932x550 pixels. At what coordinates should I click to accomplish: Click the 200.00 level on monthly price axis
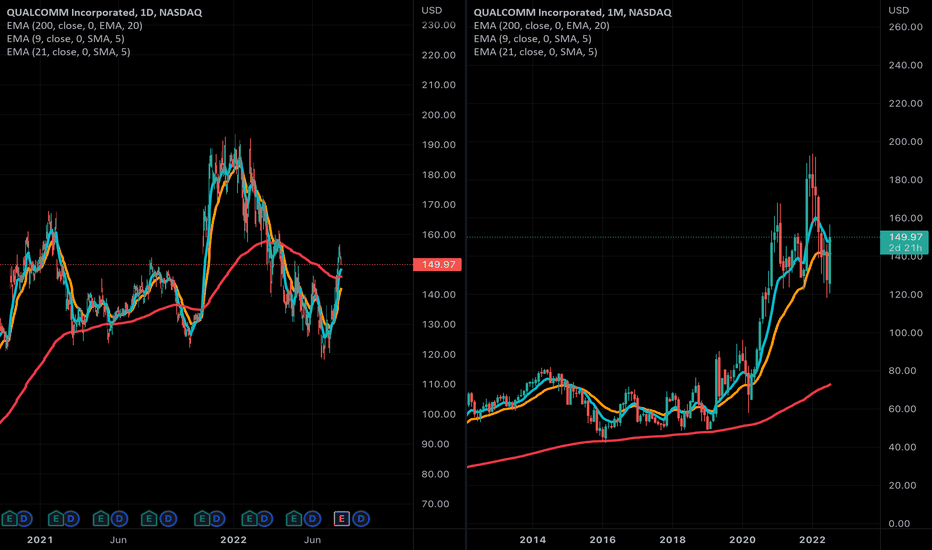click(906, 142)
